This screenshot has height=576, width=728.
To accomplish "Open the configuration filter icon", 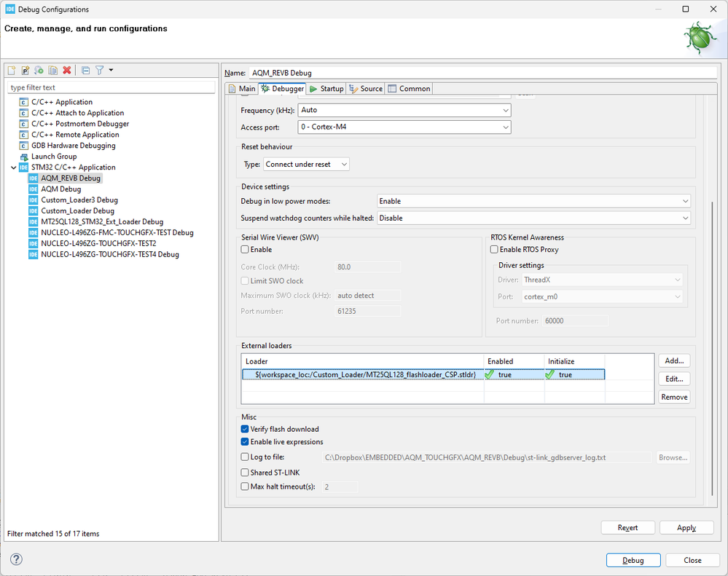I will [99, 70].
